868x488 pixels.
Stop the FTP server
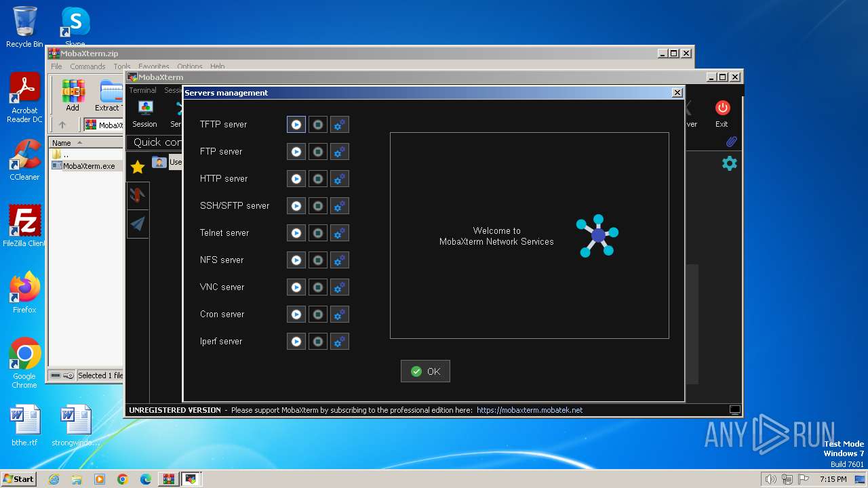[x=318, y=152]
